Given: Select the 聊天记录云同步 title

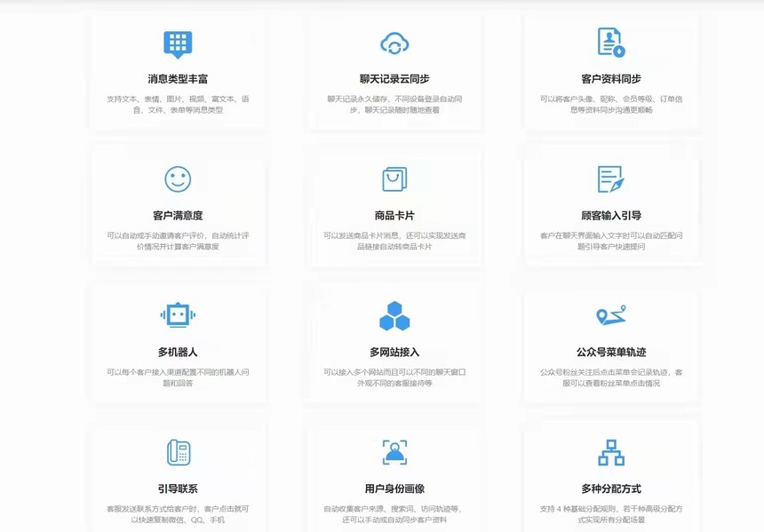Looking at the screenshot, I should [x=394, y=79].
